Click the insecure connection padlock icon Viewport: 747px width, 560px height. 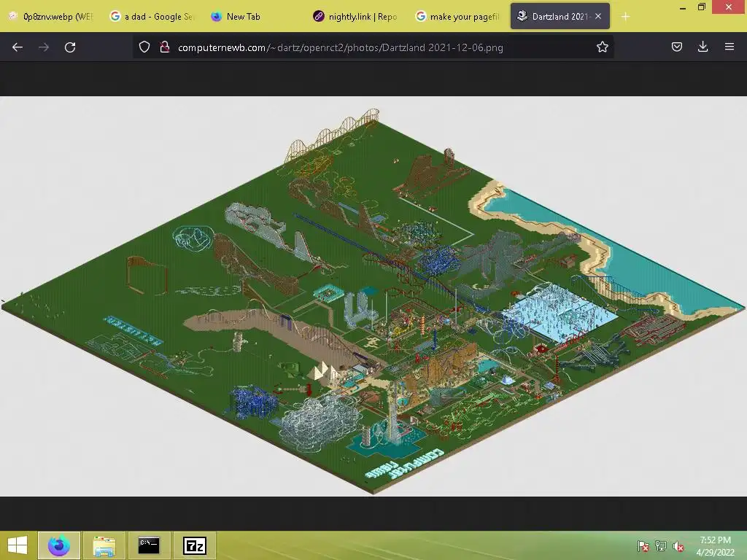[165, 47]
